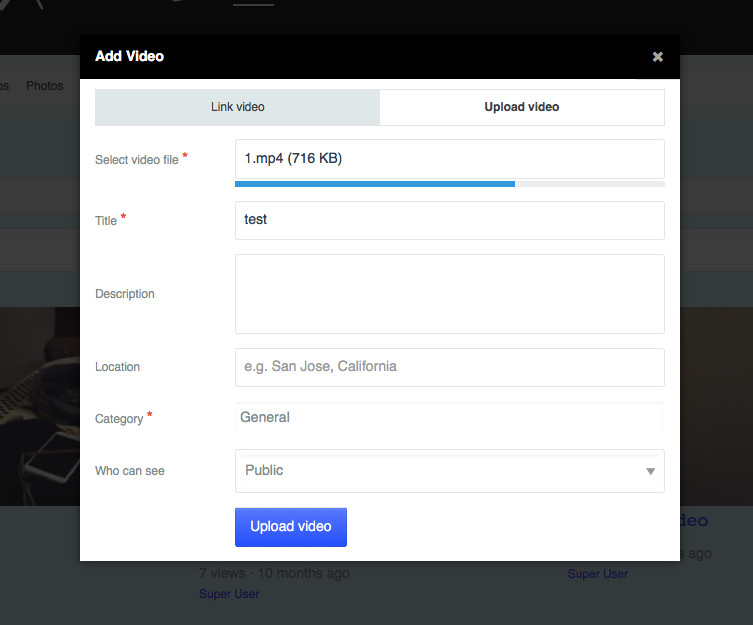Switch to the Link video tab
Image resolution: width=753 pixels, height=625 pixels.
pos(237,107)
